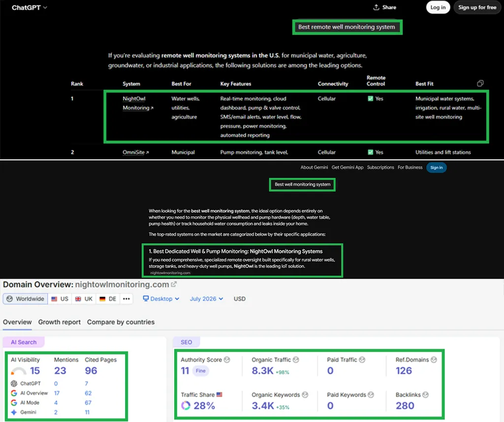This screenshot has width=504, height=422.
Task: Click the AI Overview mentions value 17
Action: 57,393
